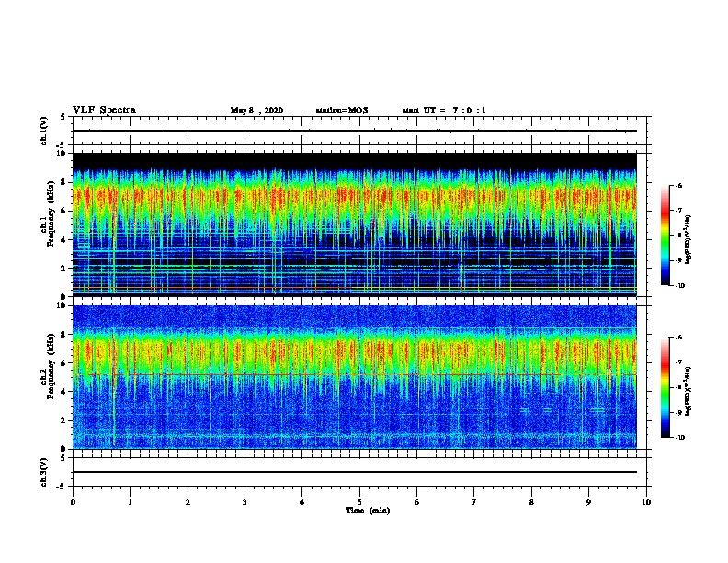Click the '2' tick on the time axis
The image size is (728, 563).
click(188, 502)
